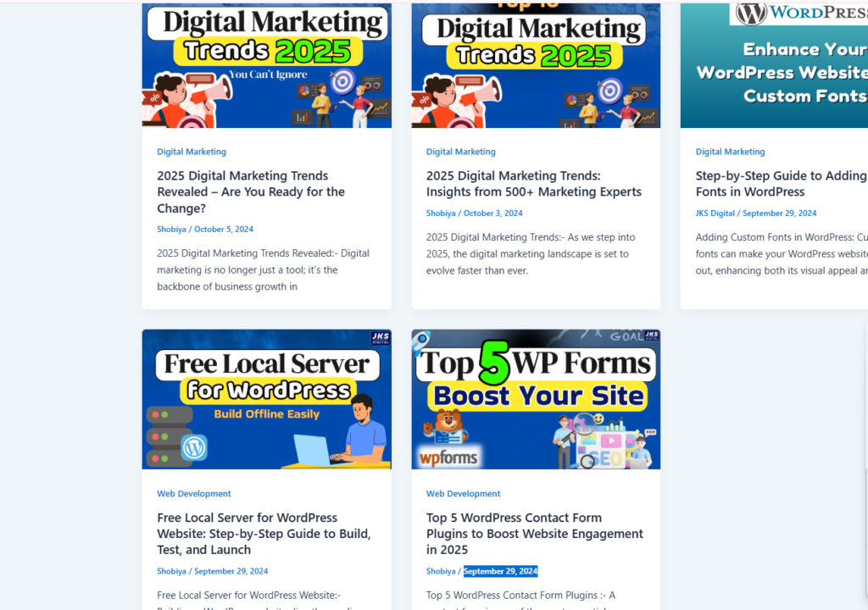
Task: Read 'Insights from 500+ Marketing Experts' article title
Action: click(533, 184)
